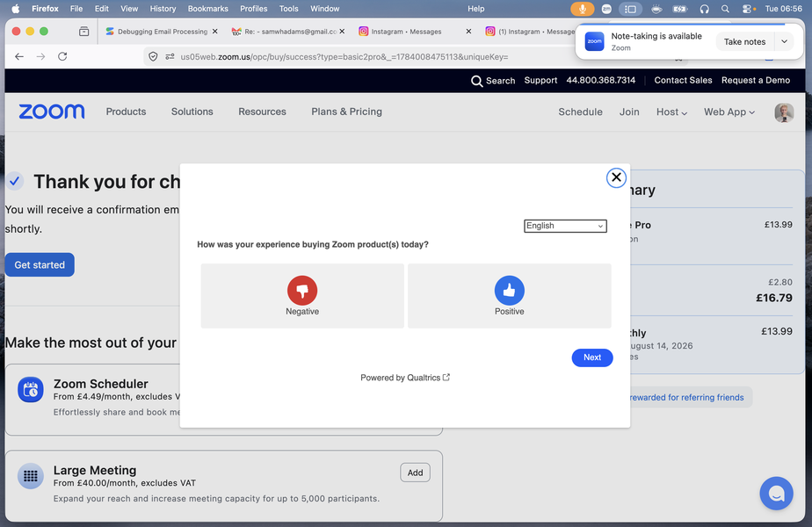Viewport: 812px width, 527px height.
Task: Reload the page
Action: [x=62, y=56]
